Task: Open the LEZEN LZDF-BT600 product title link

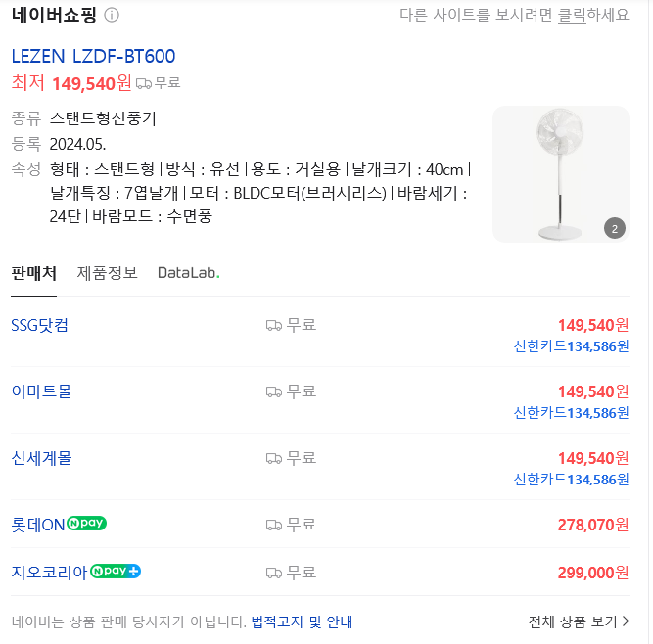Action: click(93, 56)
